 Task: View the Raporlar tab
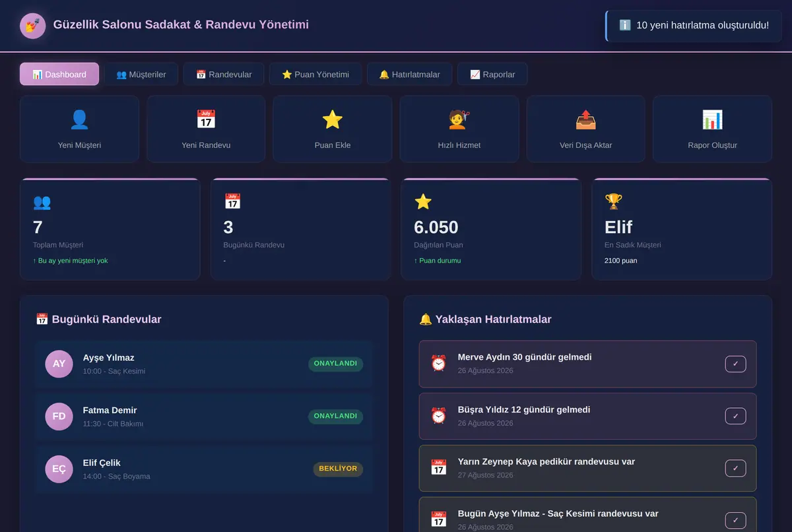tap(492, 74)
